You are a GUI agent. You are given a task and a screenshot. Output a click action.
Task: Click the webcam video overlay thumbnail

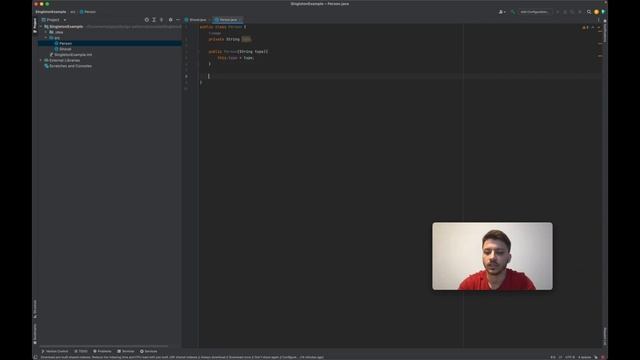point(492,256)
